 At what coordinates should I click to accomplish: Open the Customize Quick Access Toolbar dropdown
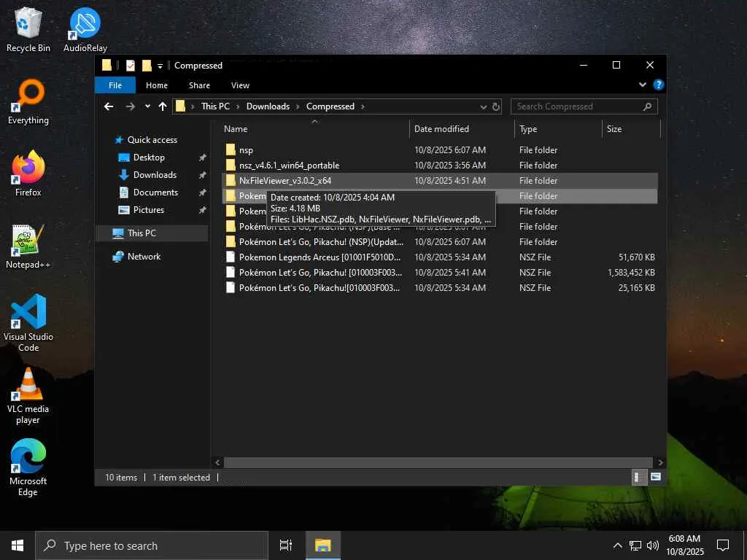[x=160, y=66]
